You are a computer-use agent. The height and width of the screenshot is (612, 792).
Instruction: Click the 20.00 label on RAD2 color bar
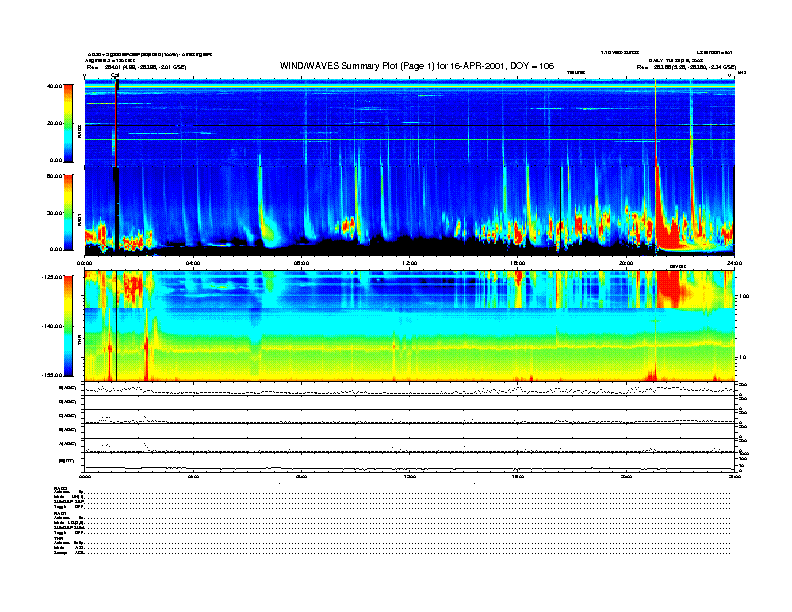(54, 123)
